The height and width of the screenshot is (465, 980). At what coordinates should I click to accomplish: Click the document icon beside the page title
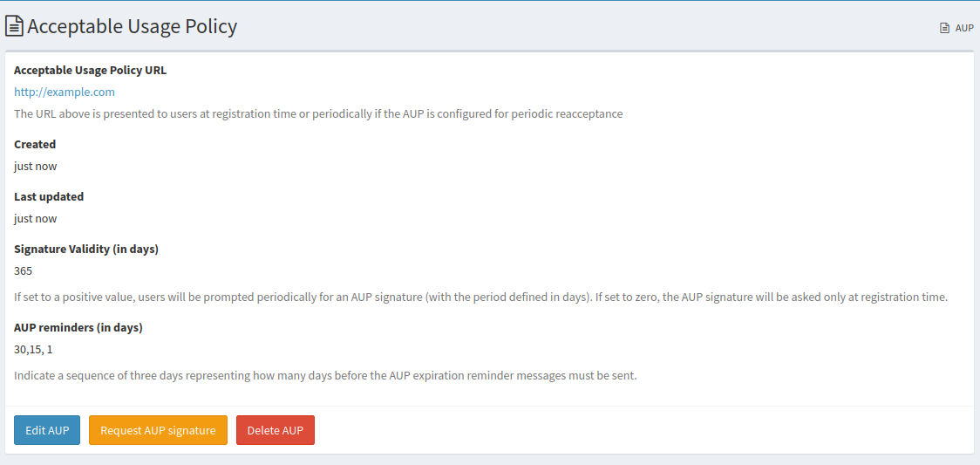(15, 27)
